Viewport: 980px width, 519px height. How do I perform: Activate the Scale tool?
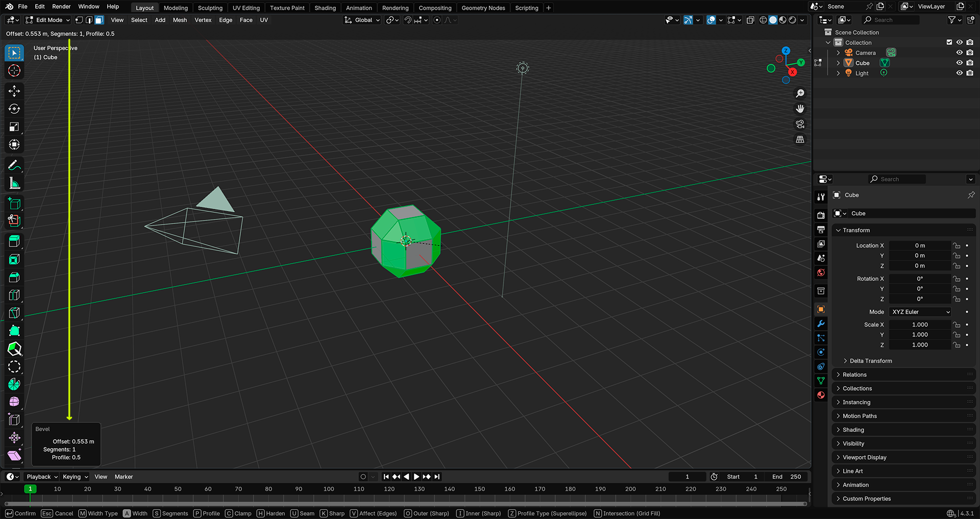click(x=14, y=127)
